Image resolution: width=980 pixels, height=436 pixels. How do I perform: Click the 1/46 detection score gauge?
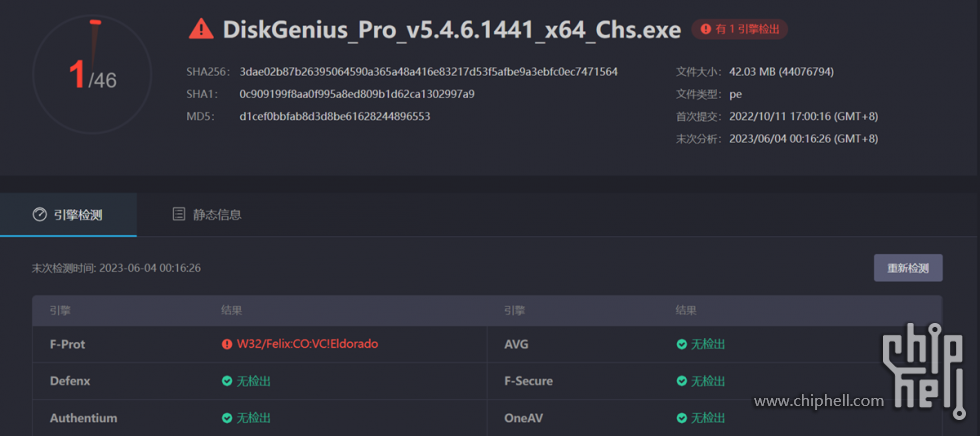point(92,74)
